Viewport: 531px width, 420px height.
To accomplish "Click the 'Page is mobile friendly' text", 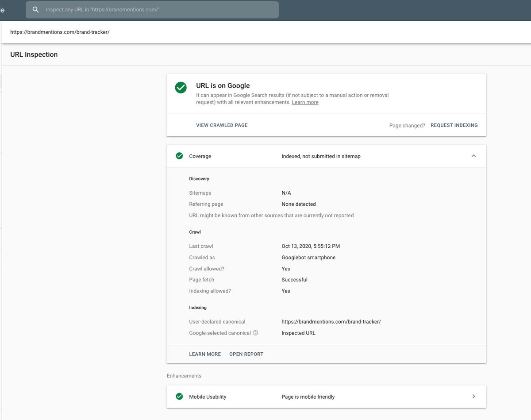I will 308,397.
